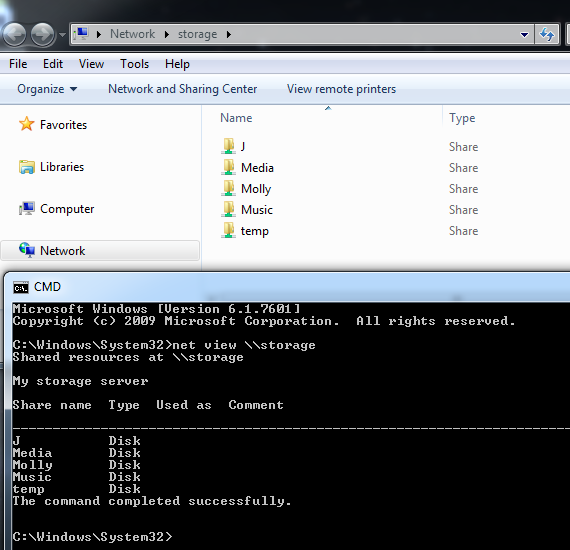The image size is (570, 550).
Task: Click View remote printers
Action: coord(341,89)
